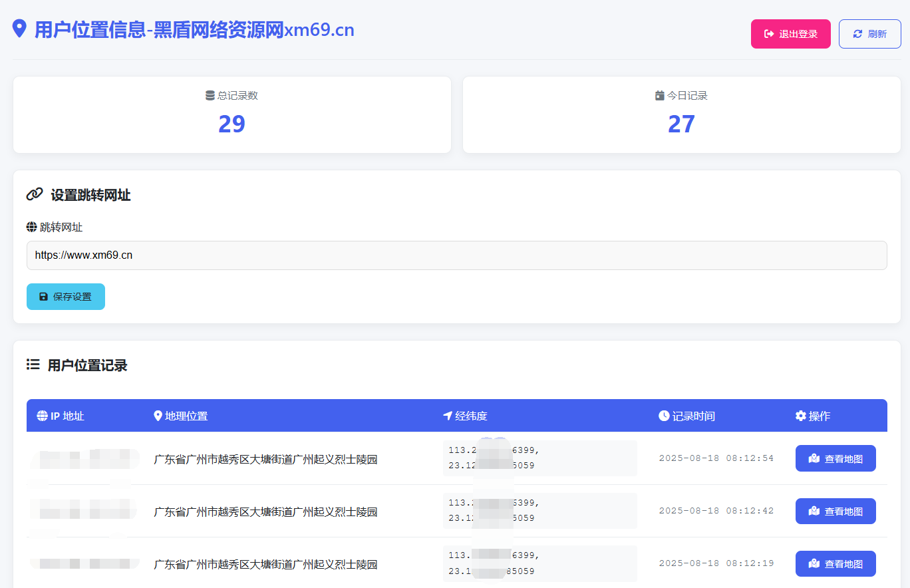Viewport: 910px width, 588px height.
Task: Click the globe icon in IP 地址 header
Action: 43,416
